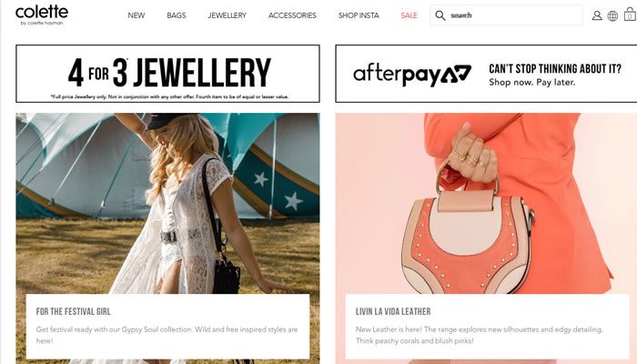Viewport: 637px width, 364px height.
Task: Click the 4 for 3 Jewellery banner
Action: pos(167,74)
